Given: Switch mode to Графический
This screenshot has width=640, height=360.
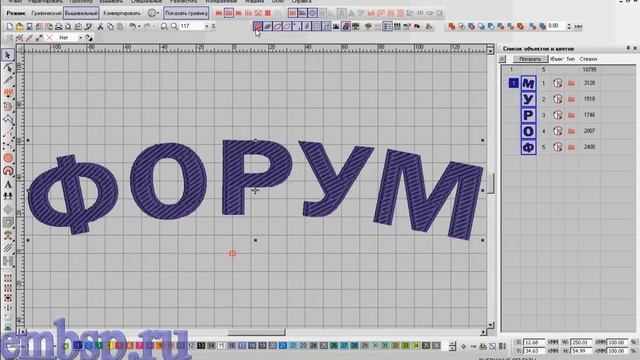Looking at the screenshot, I should coord(46,13).
